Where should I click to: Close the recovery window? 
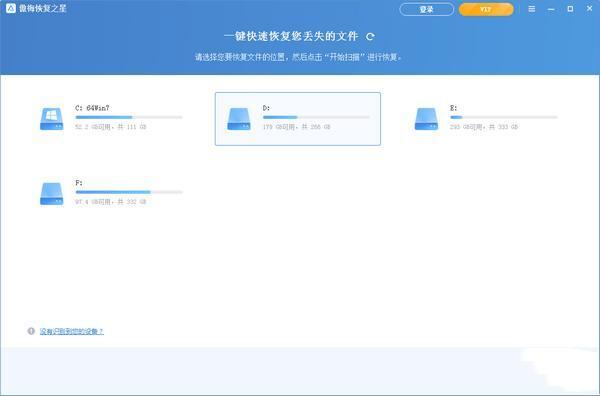tap(590, 8)
